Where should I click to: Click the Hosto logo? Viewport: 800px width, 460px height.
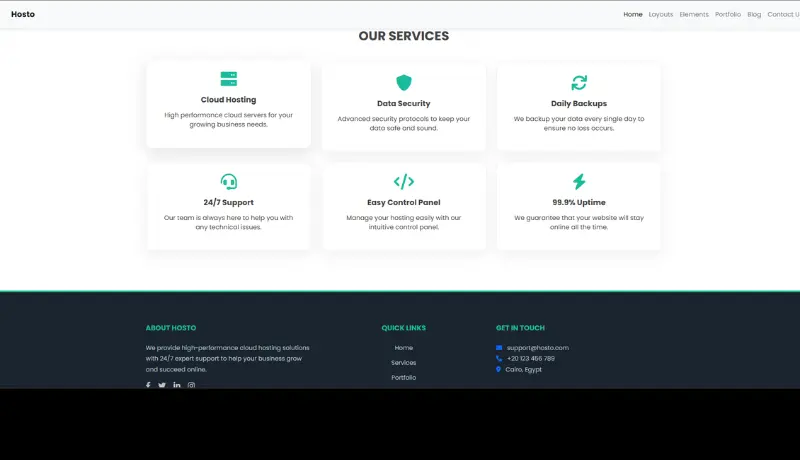(23, 14)
